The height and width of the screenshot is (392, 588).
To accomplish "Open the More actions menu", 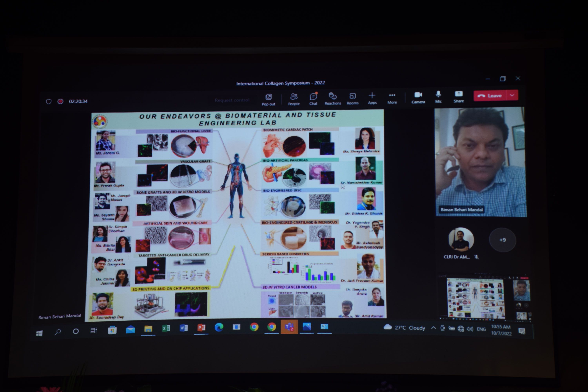I will (x=392, y=98).
